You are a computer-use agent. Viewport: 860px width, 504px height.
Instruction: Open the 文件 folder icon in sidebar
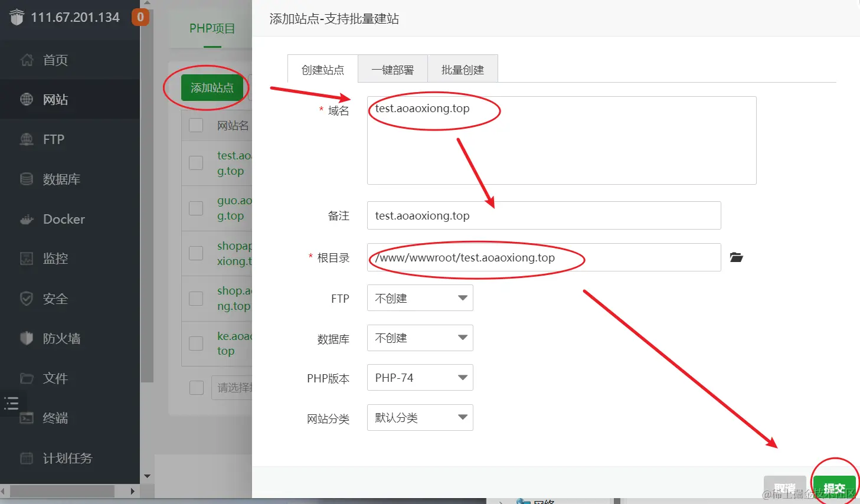pos(27,378)
